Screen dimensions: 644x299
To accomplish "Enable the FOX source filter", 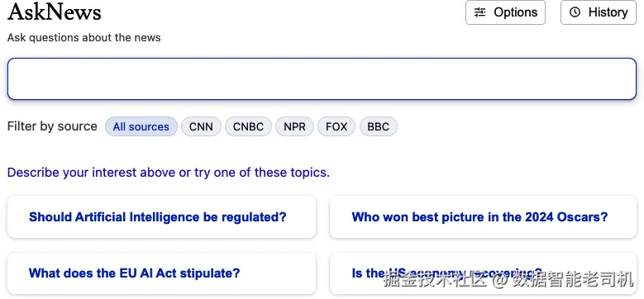I will coord(336,126).
